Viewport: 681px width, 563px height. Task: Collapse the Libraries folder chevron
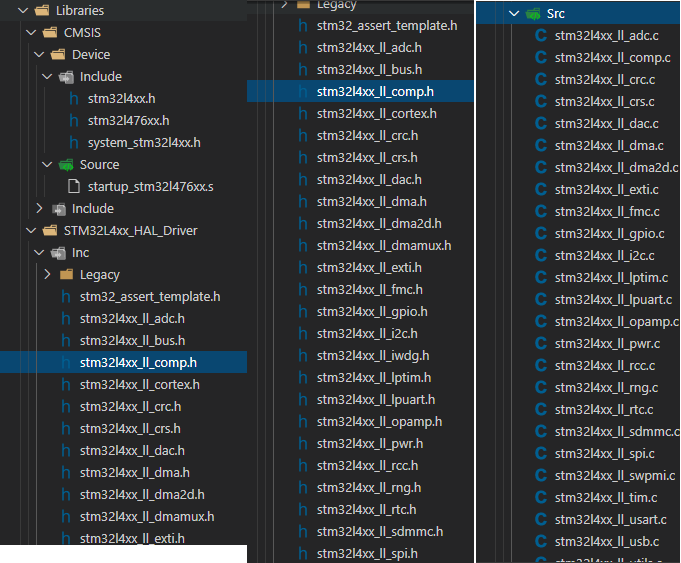pos(23,10)
